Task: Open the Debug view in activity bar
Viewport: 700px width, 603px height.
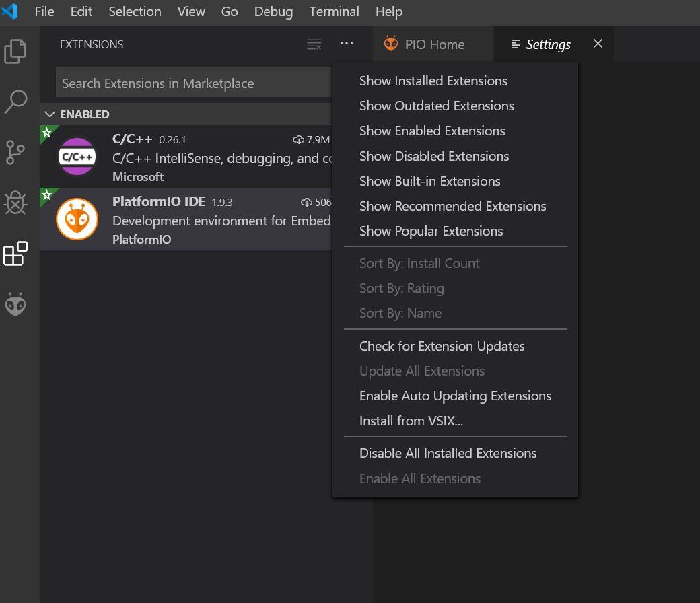Action: 15,203
